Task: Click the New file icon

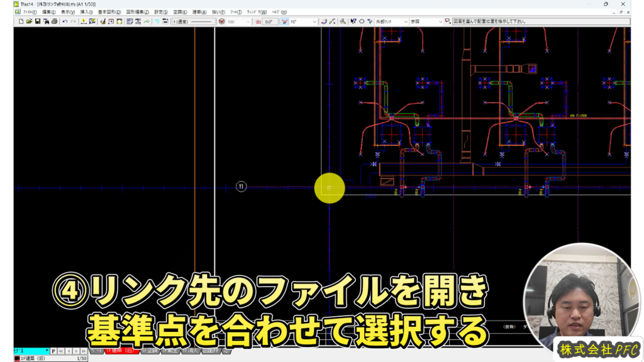Action: 21,21
